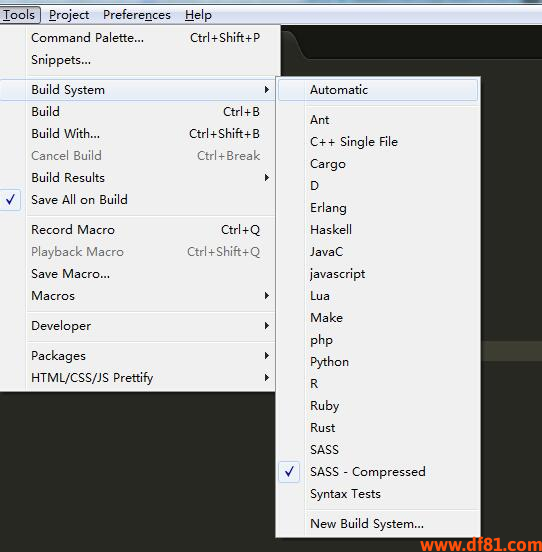Choose Automatic build system
This screenshot has height=552, width=542.
(378, 90)
